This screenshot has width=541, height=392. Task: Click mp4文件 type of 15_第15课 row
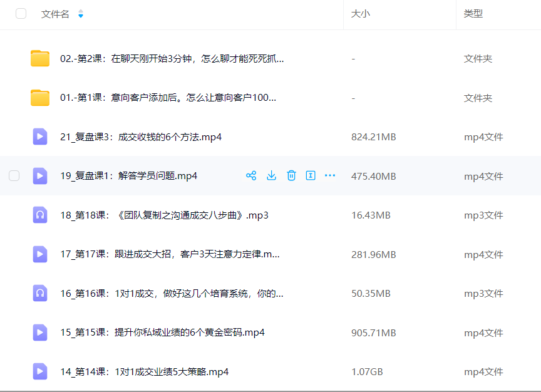[x=483, y=333]
